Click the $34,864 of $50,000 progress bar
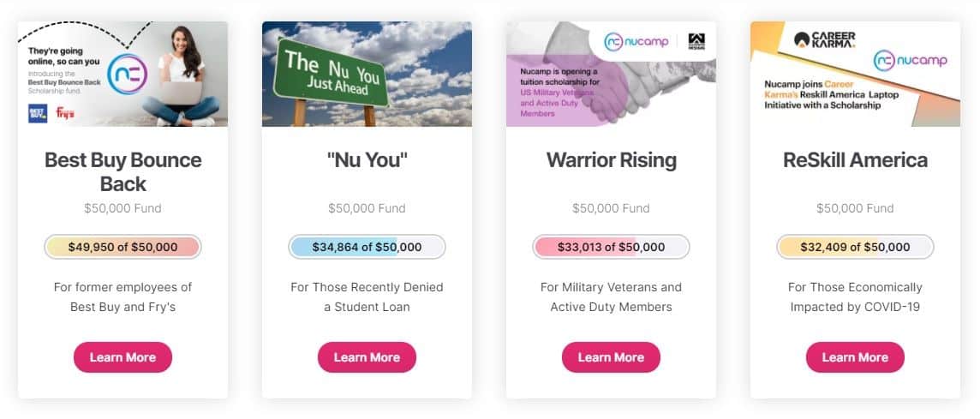 367,247
